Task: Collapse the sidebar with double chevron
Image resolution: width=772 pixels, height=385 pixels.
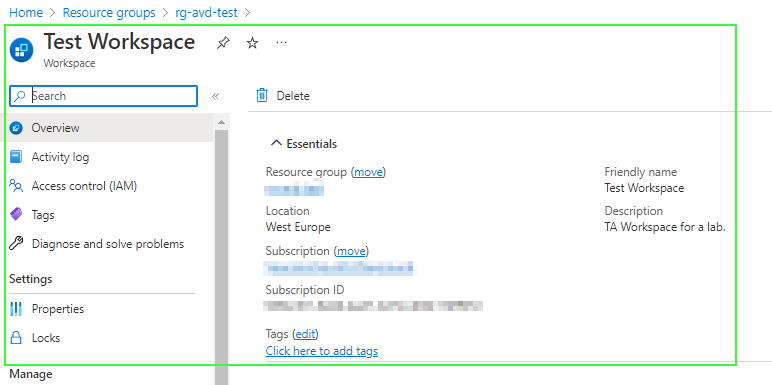Action: [x=215, y=96]
